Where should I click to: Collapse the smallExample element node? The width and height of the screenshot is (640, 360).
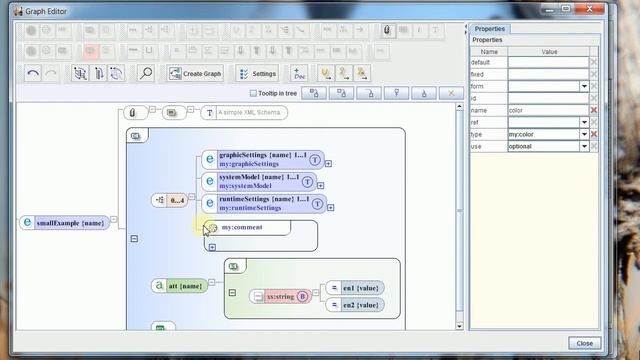(114, 220)
